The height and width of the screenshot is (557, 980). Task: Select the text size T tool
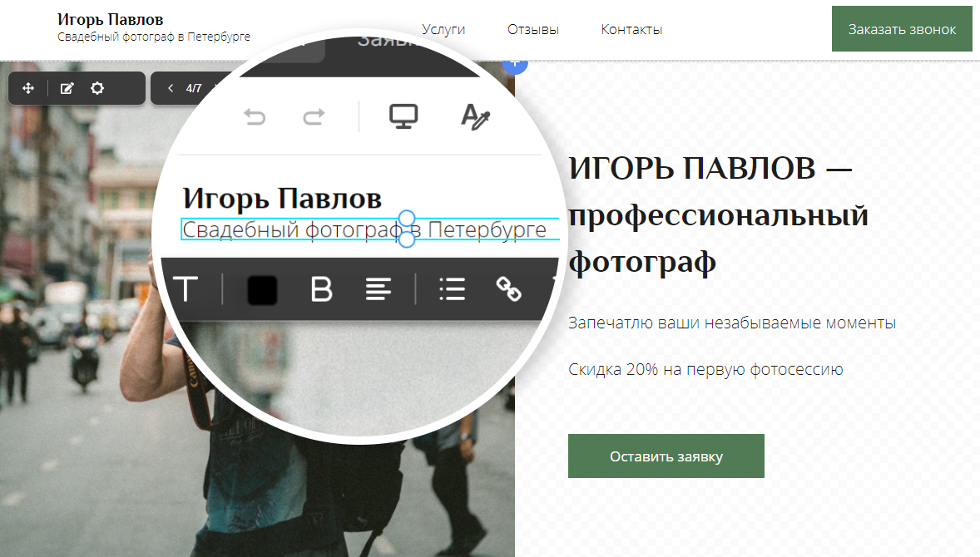point(186,289)
